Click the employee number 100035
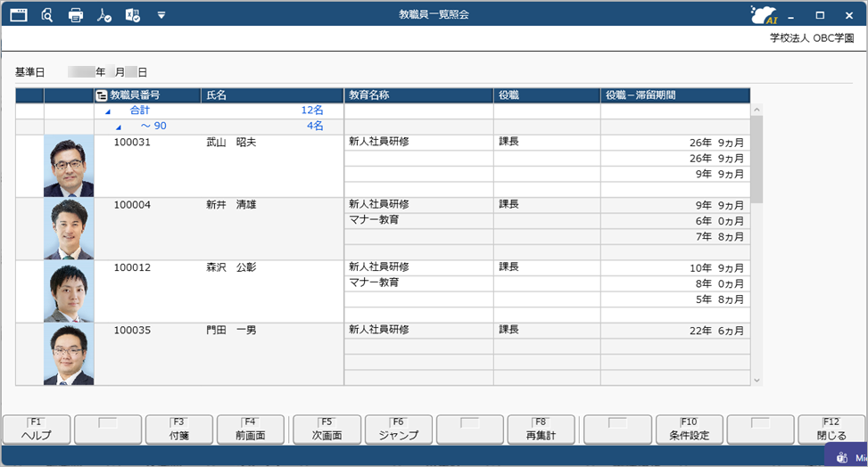The width and height of the screenshot is (868, 467). click(132, 331)
